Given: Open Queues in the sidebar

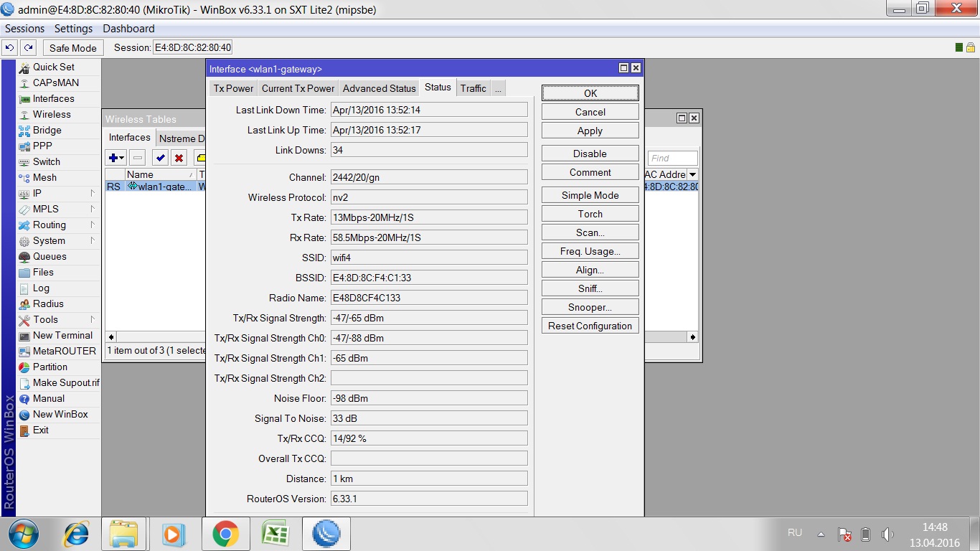Looking at the screenshot, I should 50,256.
